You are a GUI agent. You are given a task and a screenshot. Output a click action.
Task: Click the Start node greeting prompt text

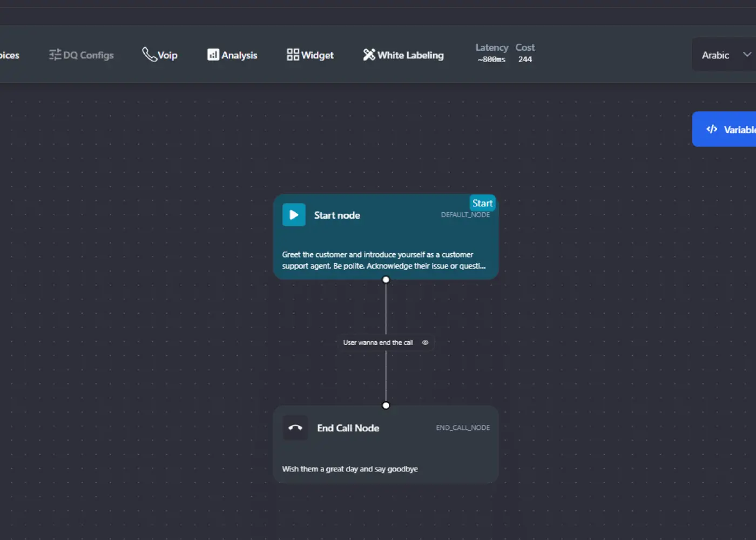pyautogui.click(x=383, y=260)
